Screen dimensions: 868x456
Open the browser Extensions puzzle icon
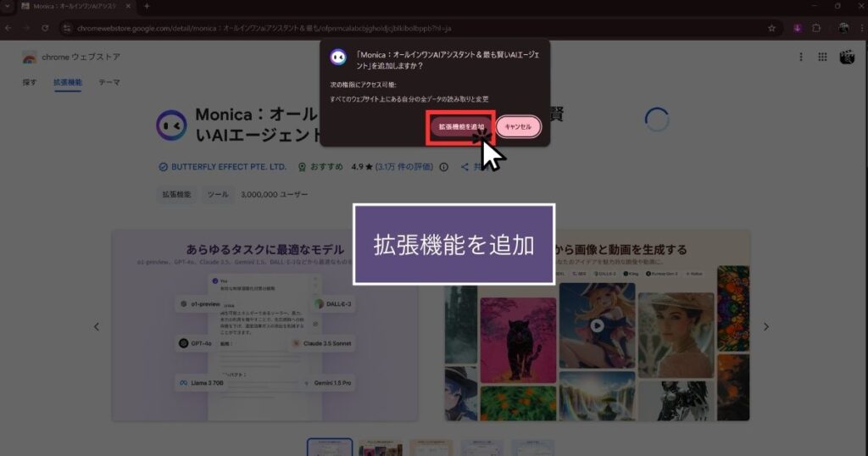coord(817,27)
